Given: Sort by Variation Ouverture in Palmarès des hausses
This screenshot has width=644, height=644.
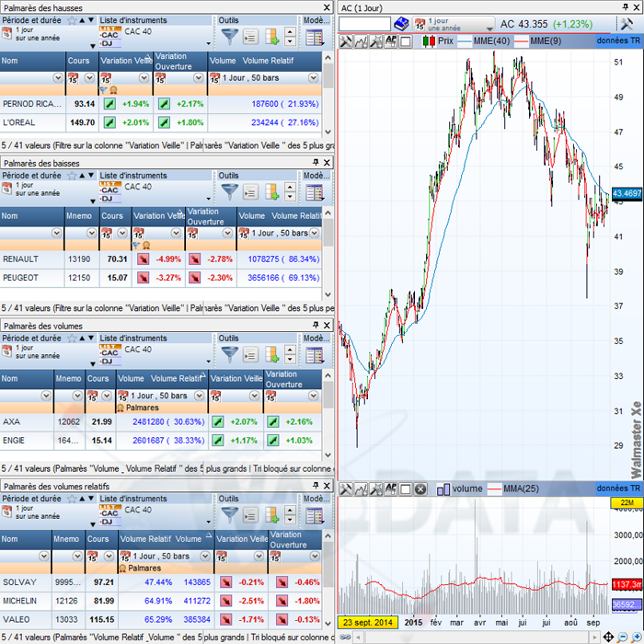Looking at the screenshot, I should pos(180,62).
